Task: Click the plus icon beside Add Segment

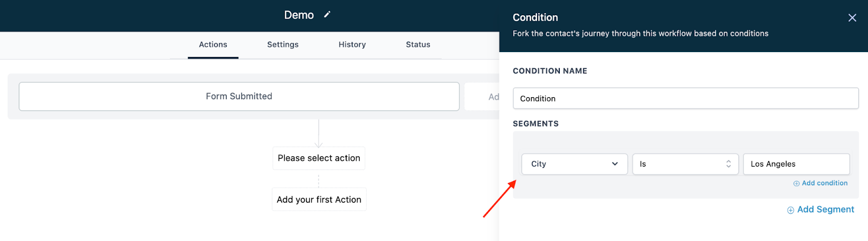Action: coord(790,210)
